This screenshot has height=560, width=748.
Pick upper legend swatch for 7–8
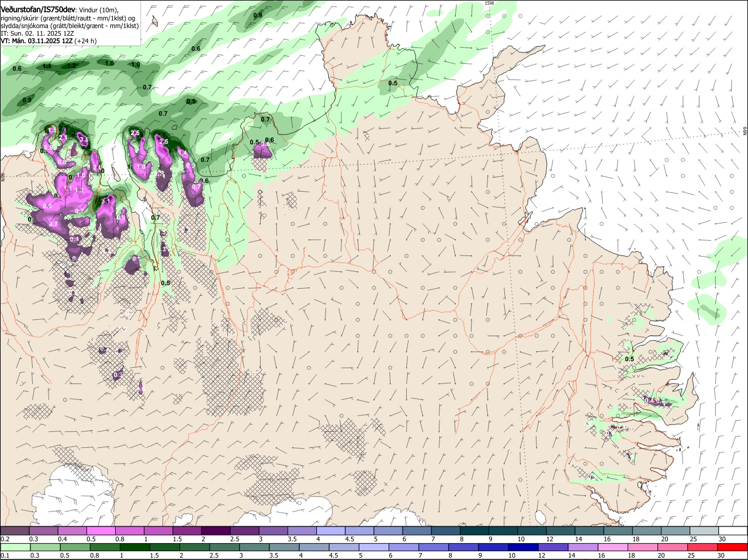(446, 531)
